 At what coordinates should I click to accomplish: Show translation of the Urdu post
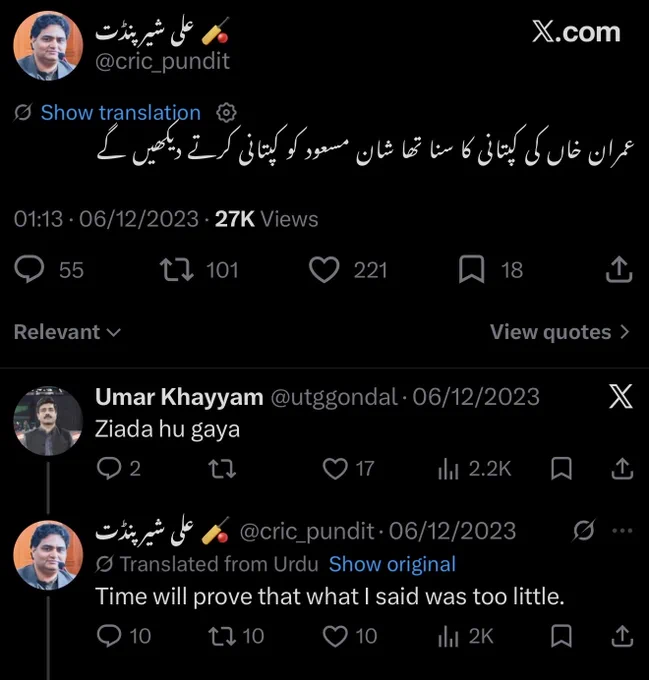(121, 113)
